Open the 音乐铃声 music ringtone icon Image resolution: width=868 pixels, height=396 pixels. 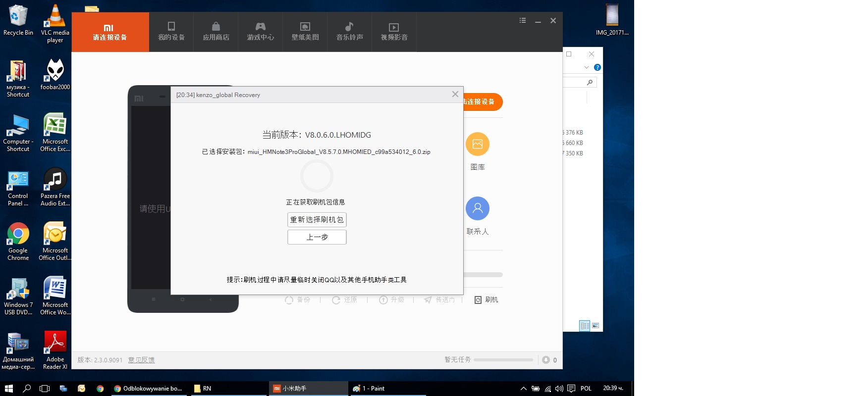click(349, 32)
